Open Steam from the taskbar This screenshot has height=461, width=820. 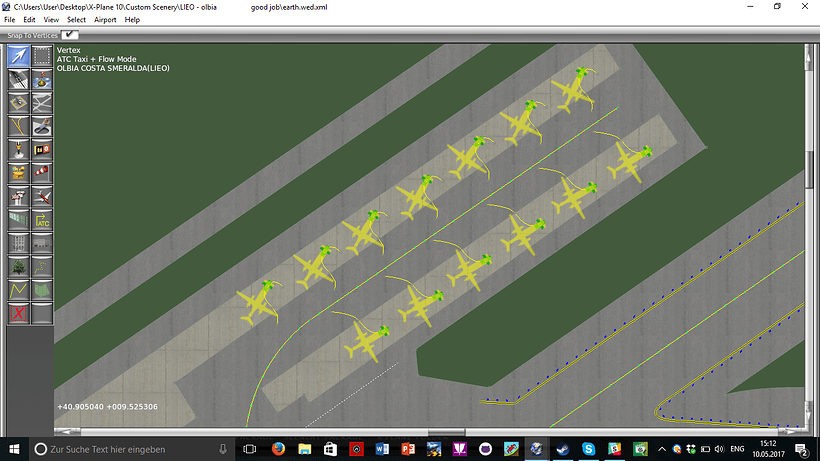pyautogui.click(x=563, y=449)
